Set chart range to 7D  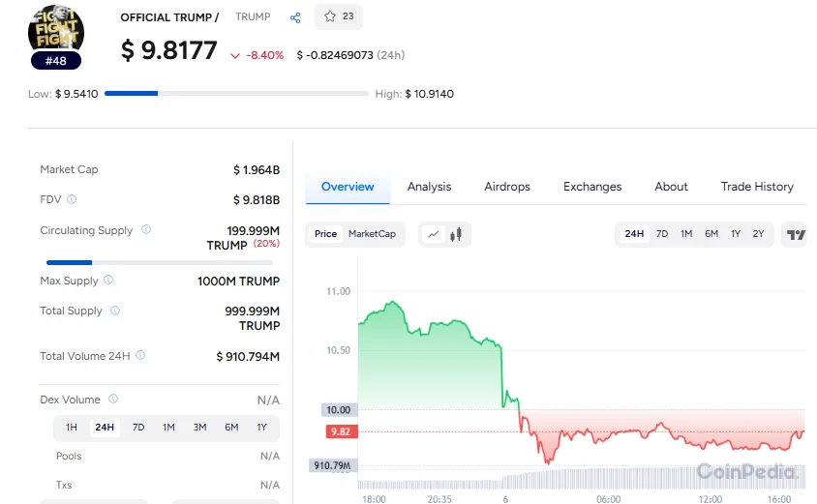tap(662, 234)
